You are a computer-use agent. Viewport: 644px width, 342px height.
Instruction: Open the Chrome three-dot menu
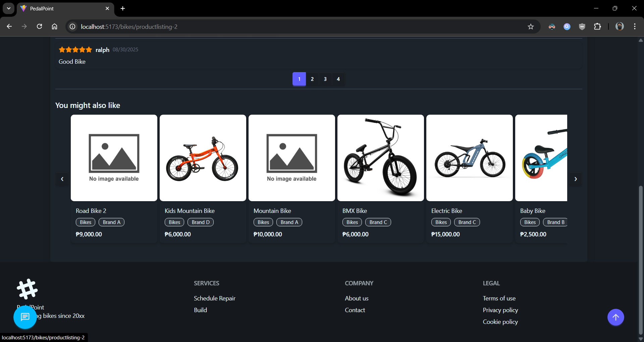[x=635, y=27]
